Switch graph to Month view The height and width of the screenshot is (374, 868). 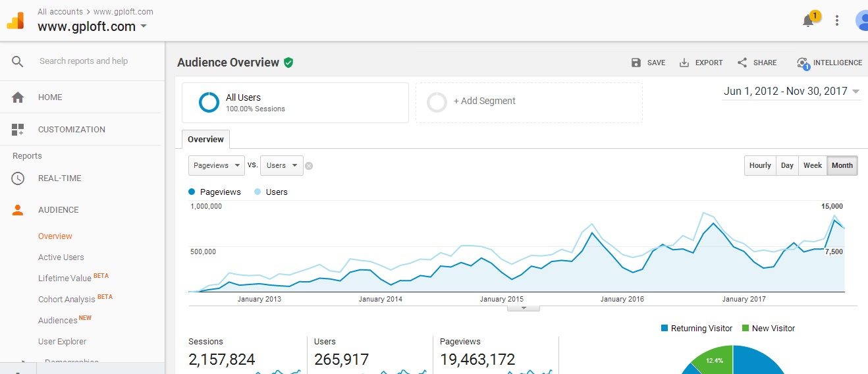pos(842,166)
